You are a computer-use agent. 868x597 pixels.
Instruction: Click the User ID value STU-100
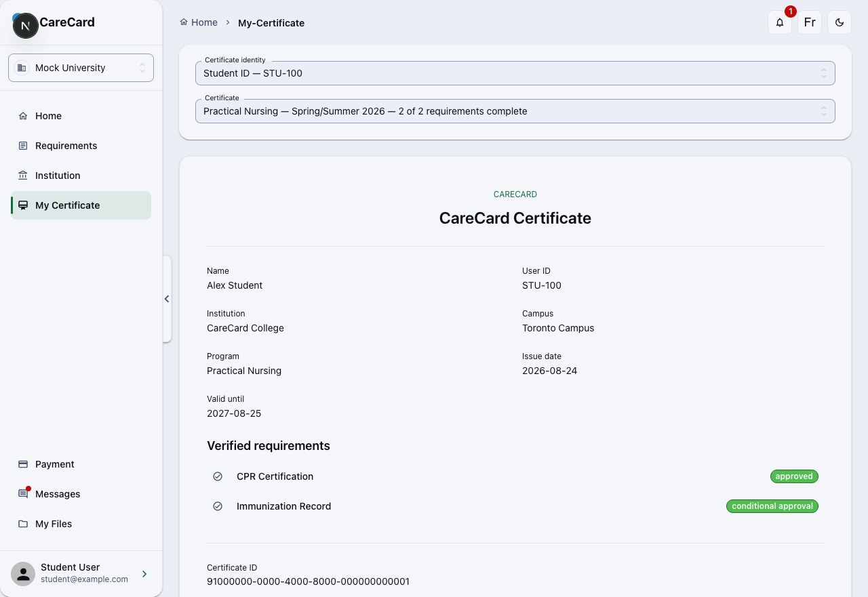542,285
